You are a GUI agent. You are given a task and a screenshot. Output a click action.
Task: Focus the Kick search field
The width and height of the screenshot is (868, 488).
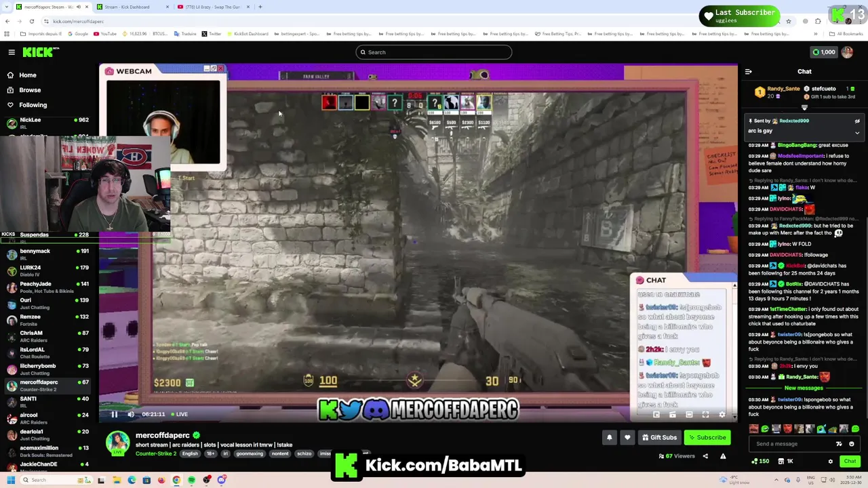click(434, 52)
